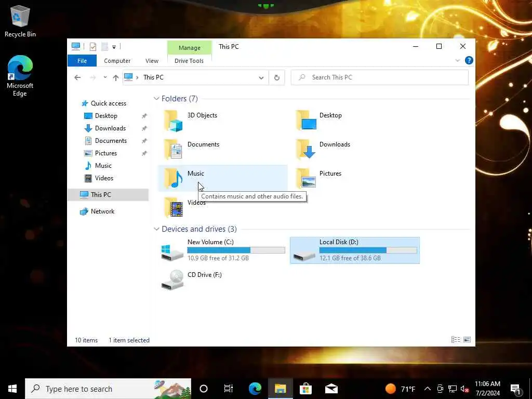
Task: Go back with the left arrow
Action: click(78, 77)
